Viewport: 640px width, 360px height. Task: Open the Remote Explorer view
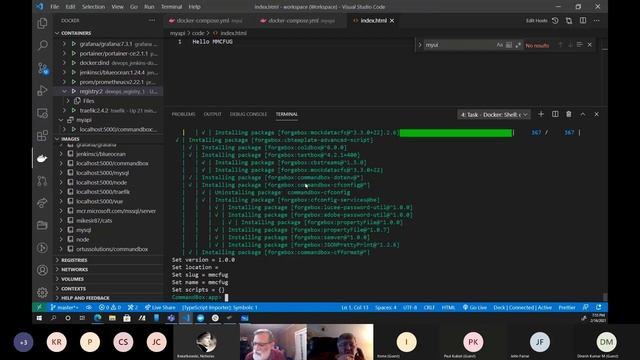[x=42, y=113]
